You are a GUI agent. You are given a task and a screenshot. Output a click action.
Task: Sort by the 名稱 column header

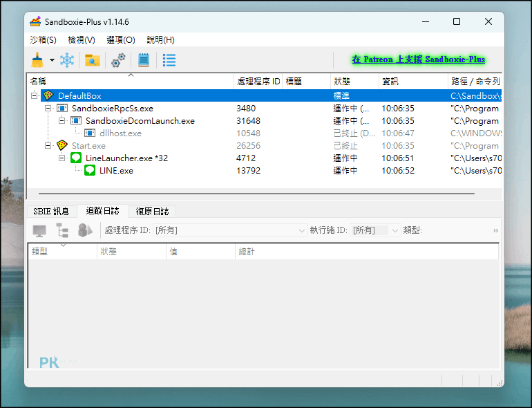point(131,81)
